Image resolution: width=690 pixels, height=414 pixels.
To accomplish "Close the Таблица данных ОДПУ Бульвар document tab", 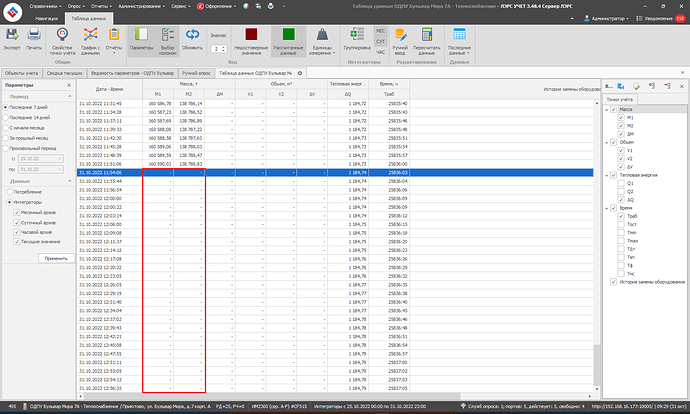I will pos(300,73).
